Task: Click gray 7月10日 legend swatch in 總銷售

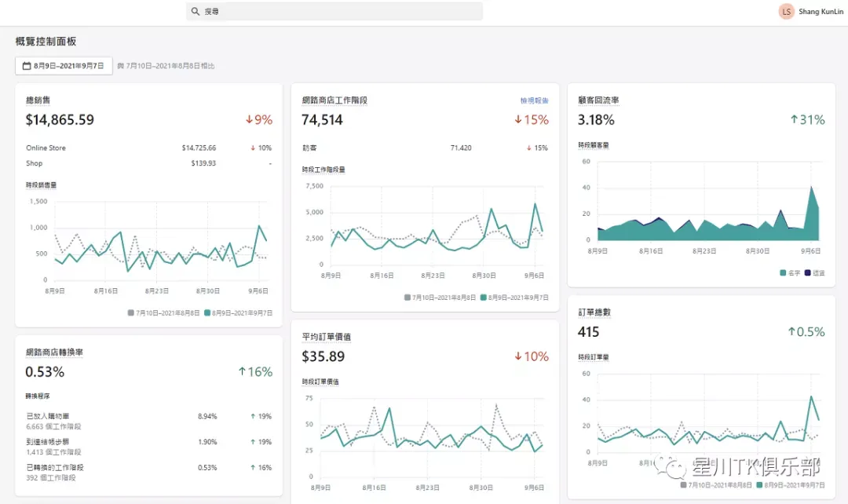Action: [130, 313]
